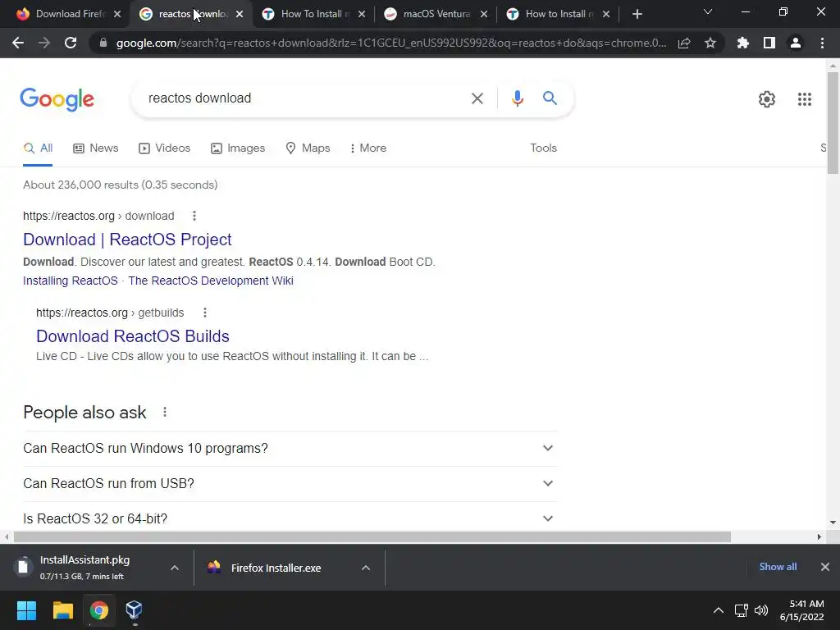Expand Can ReactOS run Windows 10 programs
The height and width of the screenshot is (630, 840).
coord(290,449)
